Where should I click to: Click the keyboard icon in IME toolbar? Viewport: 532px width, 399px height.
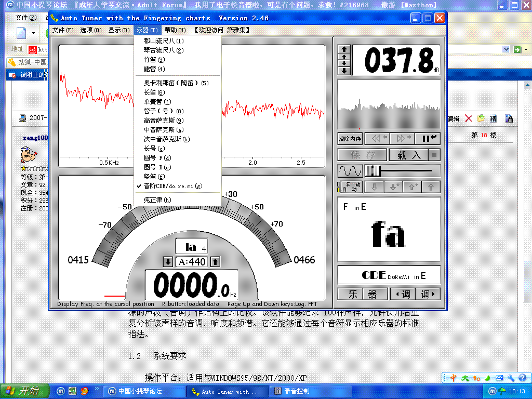pos(499,378)
